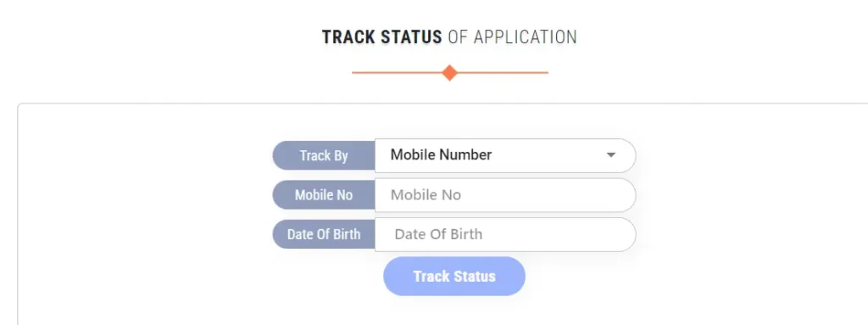Click orange line right of diamond
Image resolution: width=868 pixels, height=325 pixels.
pyautogui.click(x=503, y=73)
